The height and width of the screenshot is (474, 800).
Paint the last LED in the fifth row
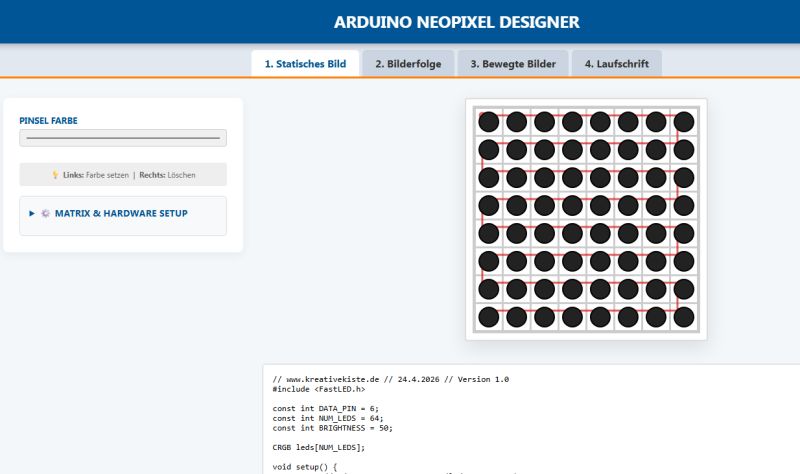coord(684,234)
